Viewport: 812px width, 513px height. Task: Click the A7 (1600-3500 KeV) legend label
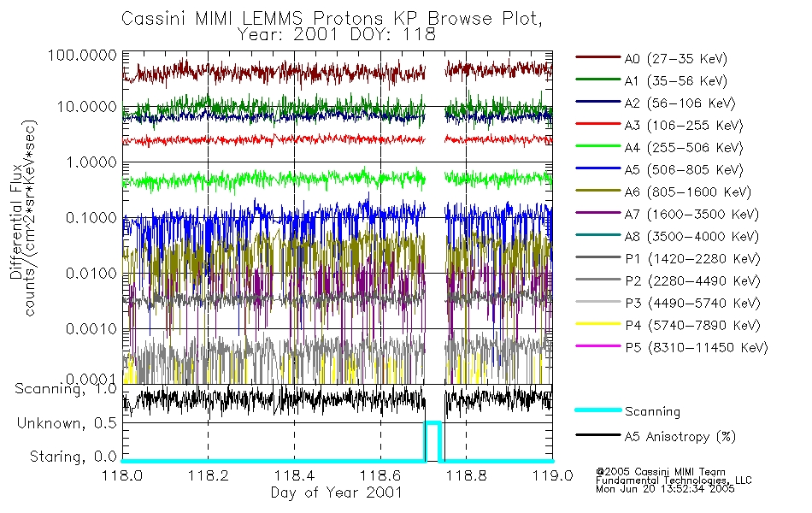tap(691, 215)
